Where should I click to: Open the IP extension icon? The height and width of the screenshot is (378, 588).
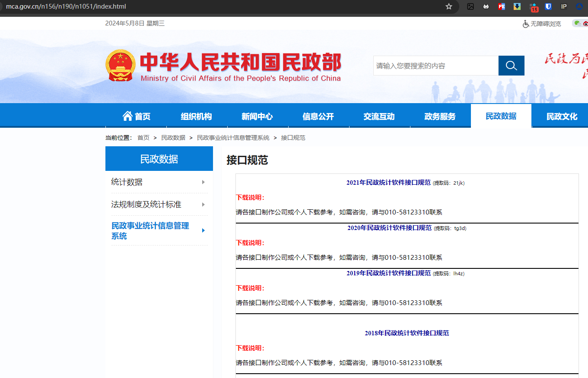(x=564, y=6)
